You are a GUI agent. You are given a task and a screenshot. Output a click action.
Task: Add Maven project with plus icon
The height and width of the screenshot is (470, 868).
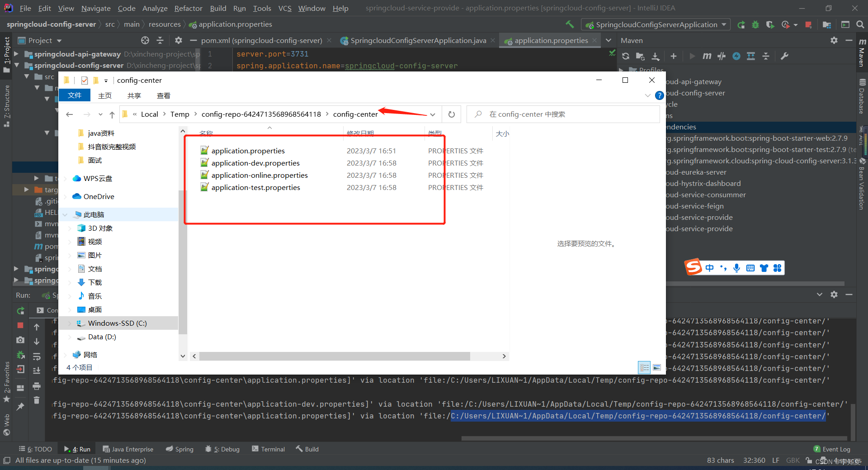[x=674, y=56]
